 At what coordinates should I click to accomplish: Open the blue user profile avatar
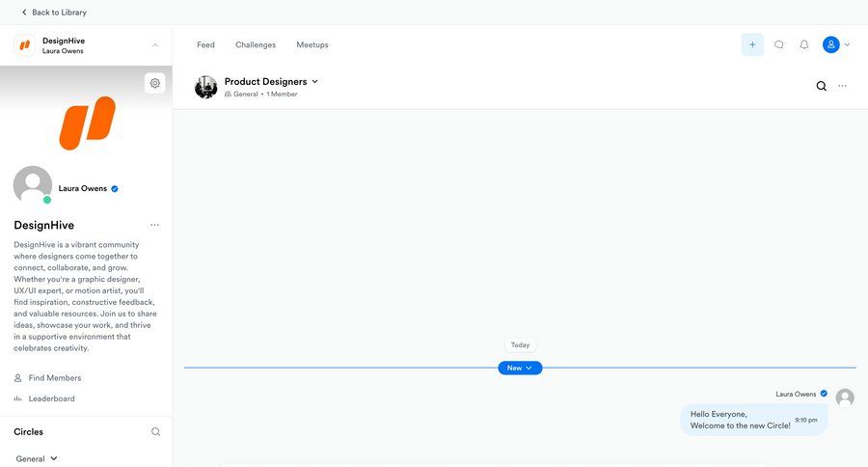(831, 45)
